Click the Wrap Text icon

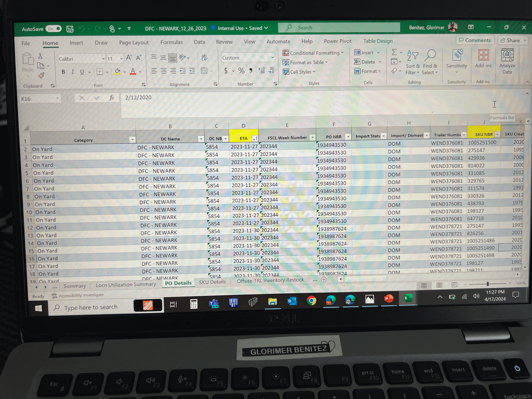pyautogui.click(x=204, y=57)
